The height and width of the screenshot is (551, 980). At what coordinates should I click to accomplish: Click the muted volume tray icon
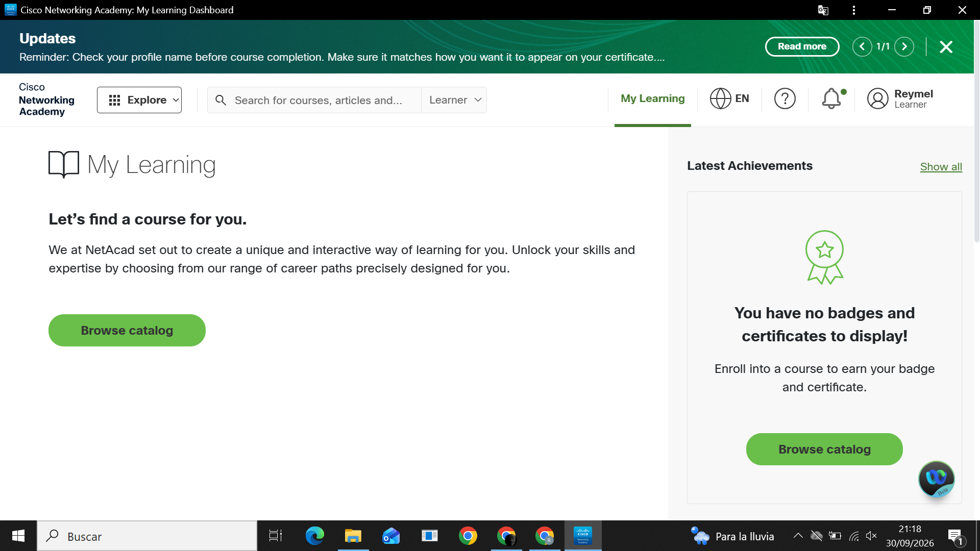pos(871,536)
